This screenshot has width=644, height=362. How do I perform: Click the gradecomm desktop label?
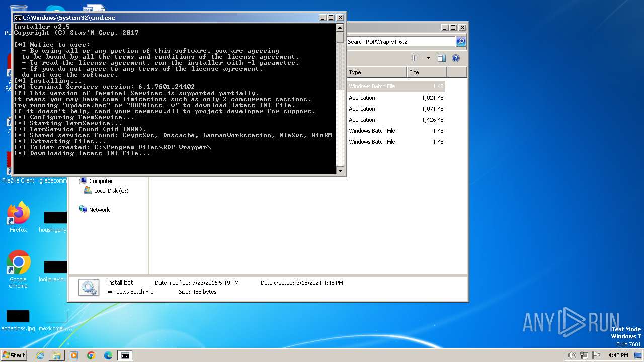pos(53,180)
